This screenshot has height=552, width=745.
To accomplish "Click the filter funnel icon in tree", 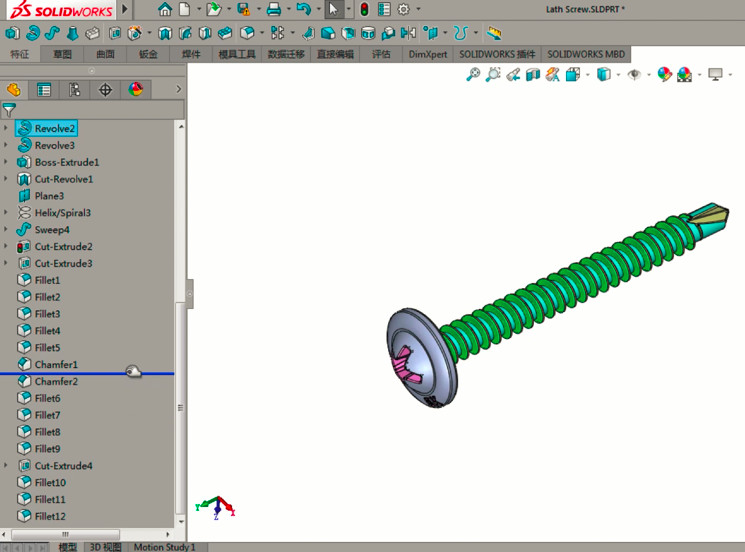I will [9, 110].
